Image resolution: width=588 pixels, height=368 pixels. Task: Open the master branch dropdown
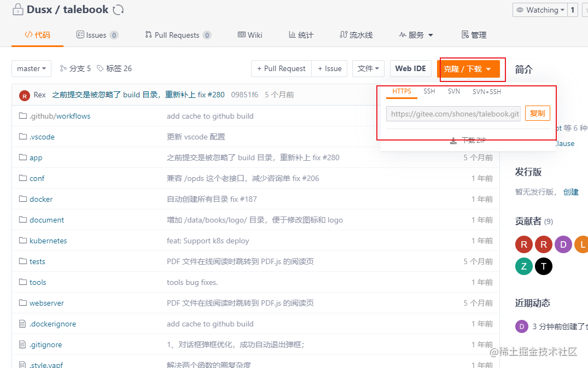[32, 68]
